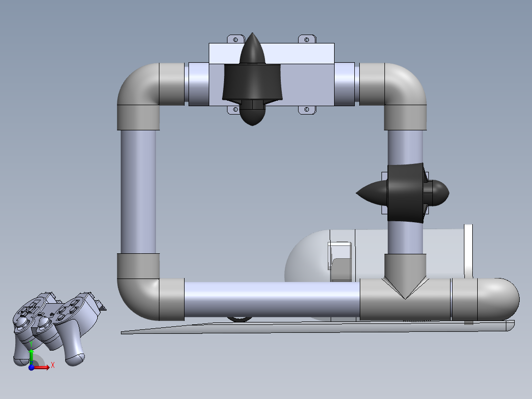Select the flat skid plate beneath the frame
532x399 pixels.
click(318, 327)
